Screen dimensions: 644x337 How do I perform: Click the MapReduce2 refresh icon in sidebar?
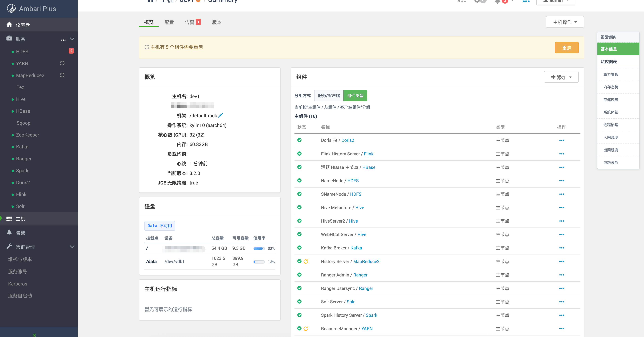point(62,75)
